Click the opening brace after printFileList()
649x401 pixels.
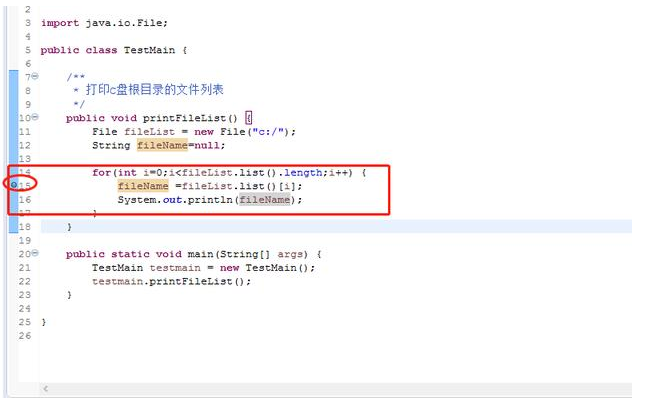tap(248, 118)
